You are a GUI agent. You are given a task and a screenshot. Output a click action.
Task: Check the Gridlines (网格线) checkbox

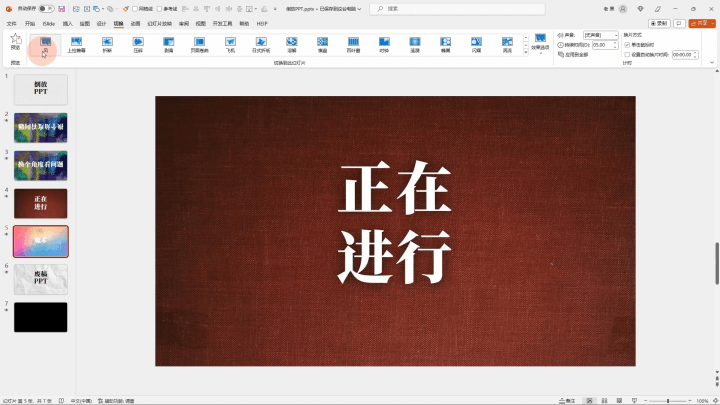135,9
